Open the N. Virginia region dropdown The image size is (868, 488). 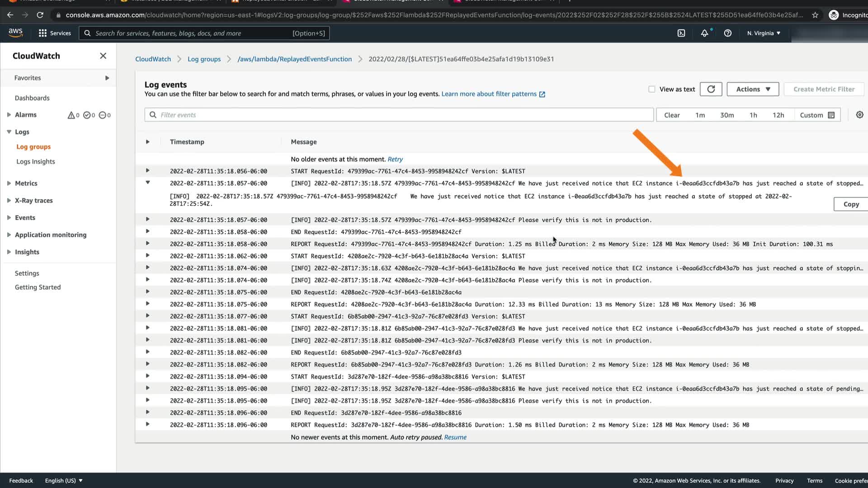(x=763, y=33)
